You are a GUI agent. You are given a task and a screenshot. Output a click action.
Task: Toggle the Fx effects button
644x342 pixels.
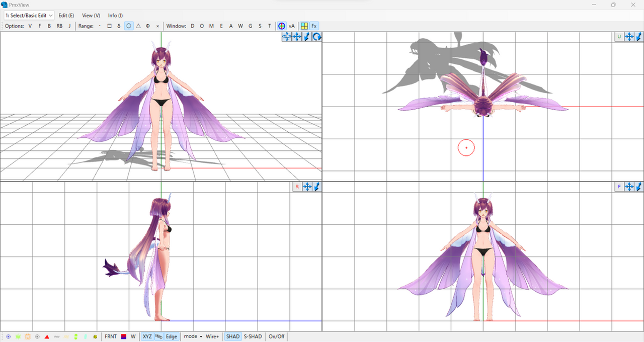314,26
